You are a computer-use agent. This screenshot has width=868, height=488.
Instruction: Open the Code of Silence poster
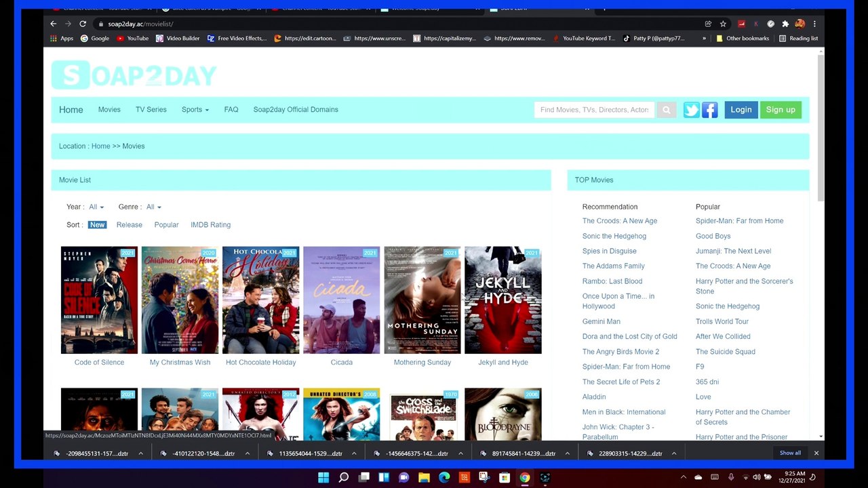[x=99, y=300]
